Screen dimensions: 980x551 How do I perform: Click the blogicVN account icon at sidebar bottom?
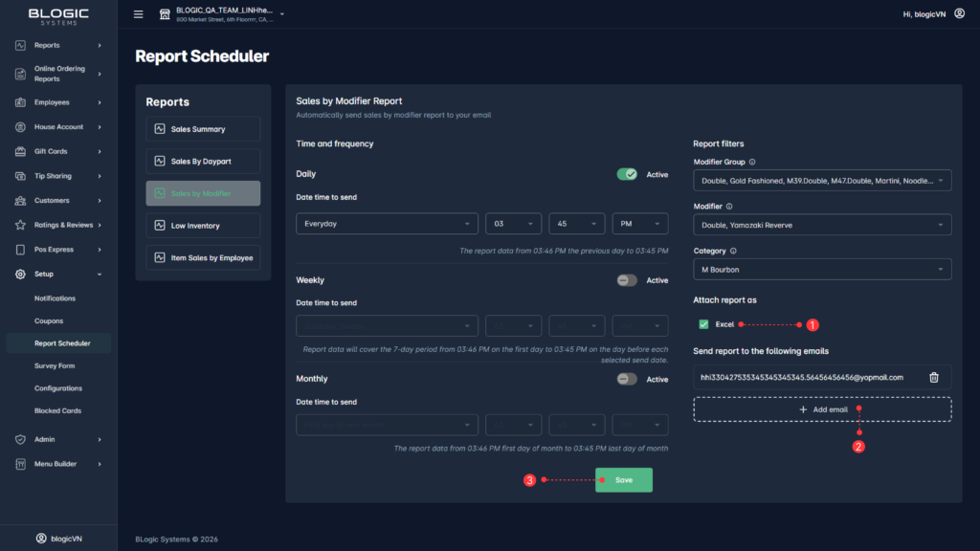41,539
